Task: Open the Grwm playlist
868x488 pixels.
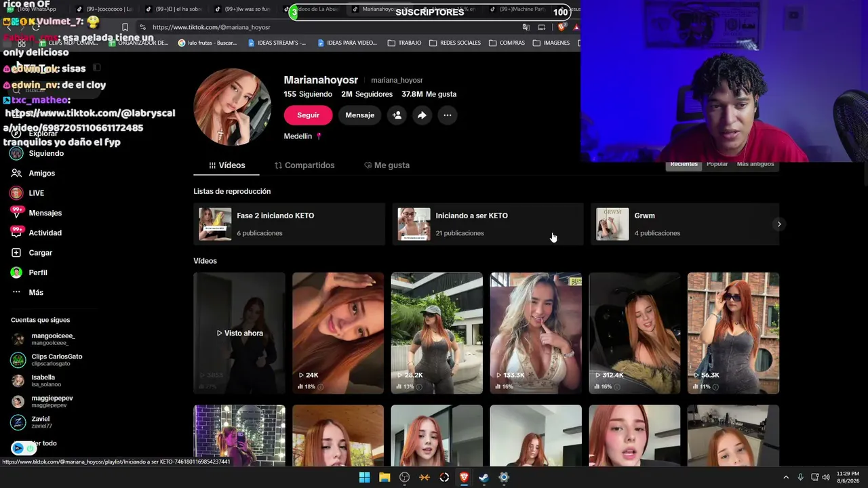Action: (685, 224)
